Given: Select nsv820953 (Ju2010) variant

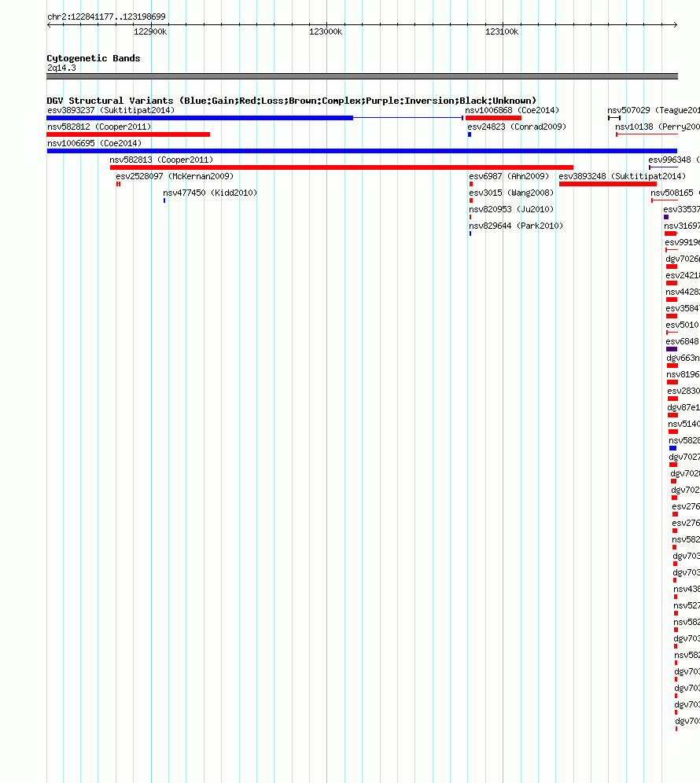Looking at the screenshot, I should (470, 217).
